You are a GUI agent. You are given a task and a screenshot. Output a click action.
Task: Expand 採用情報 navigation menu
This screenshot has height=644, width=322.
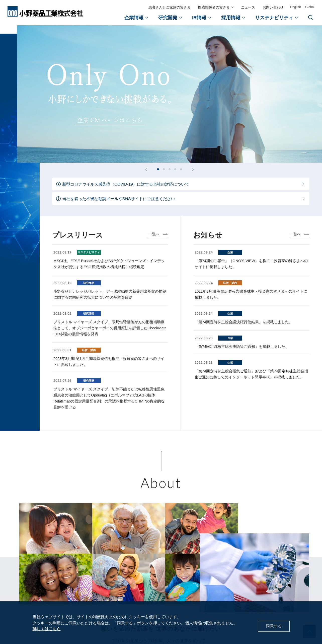[233, 18]
